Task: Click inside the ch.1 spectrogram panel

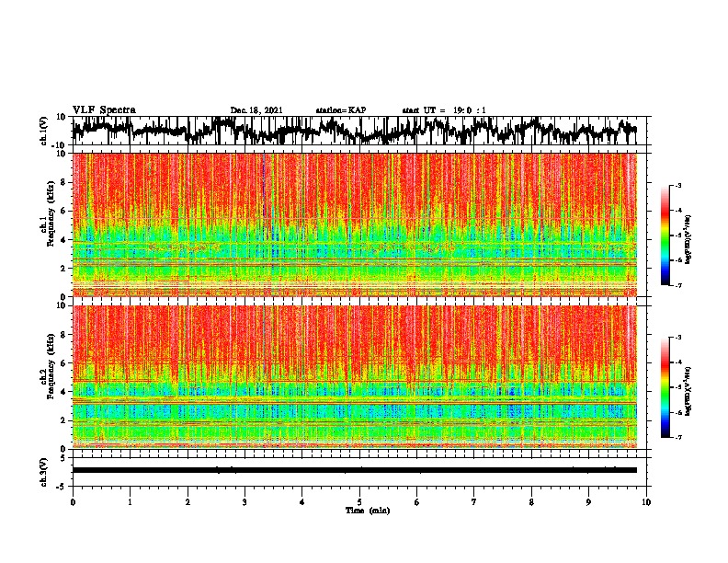Action: 355,224
